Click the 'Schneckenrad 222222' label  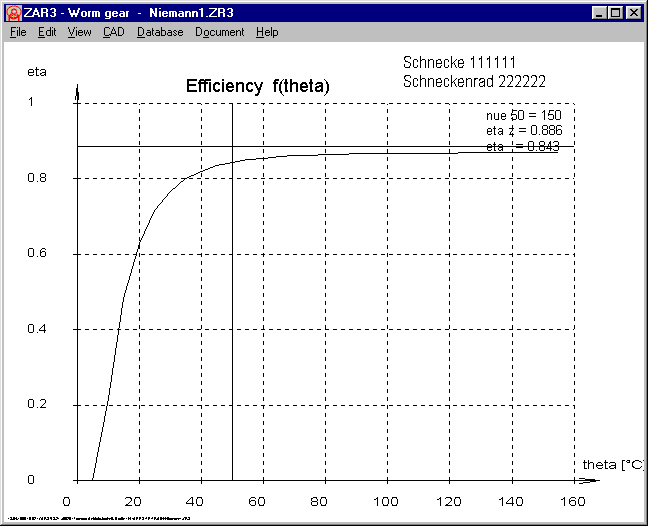tap(473, 81)
